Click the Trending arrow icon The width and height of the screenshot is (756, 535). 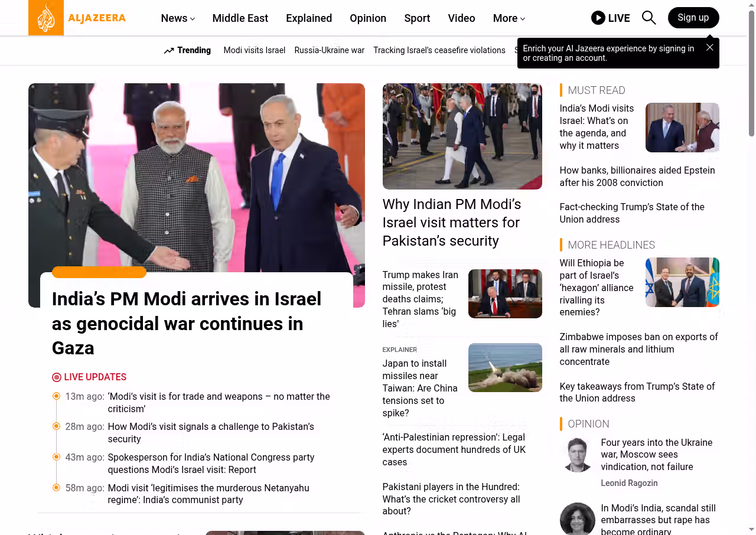(169, 51)
